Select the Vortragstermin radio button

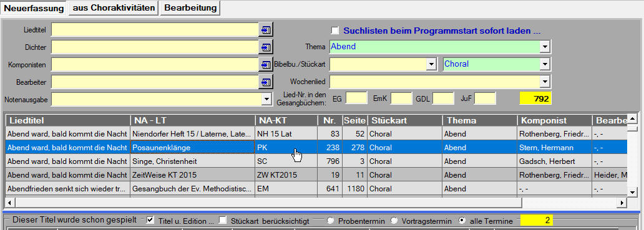(394, 221)
